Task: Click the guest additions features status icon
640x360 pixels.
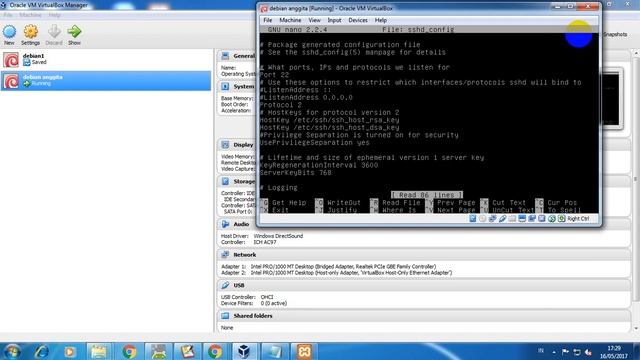Action: [x=542, y=219]
